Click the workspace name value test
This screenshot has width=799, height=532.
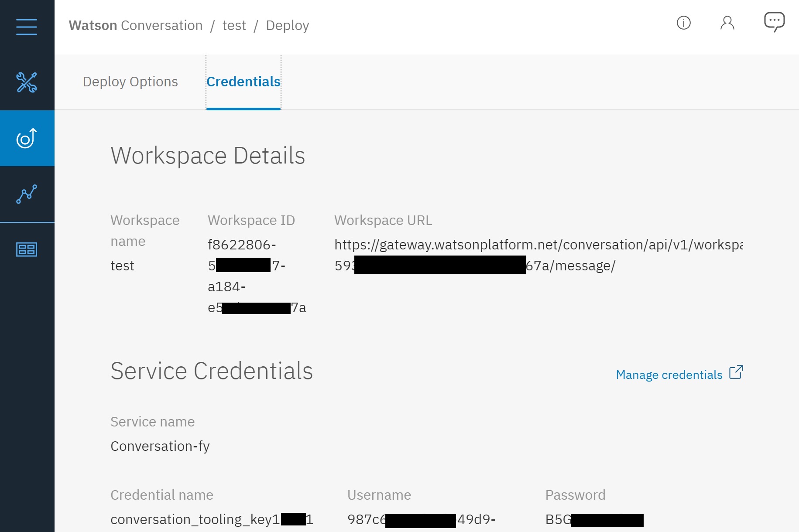pyautogui.click(x=122, y=266)
